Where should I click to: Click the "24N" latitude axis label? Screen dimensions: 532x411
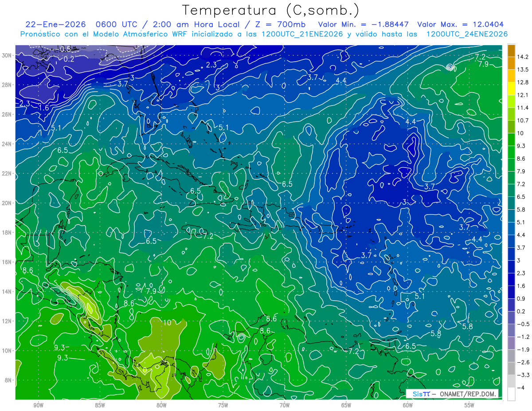pos(7,144)
